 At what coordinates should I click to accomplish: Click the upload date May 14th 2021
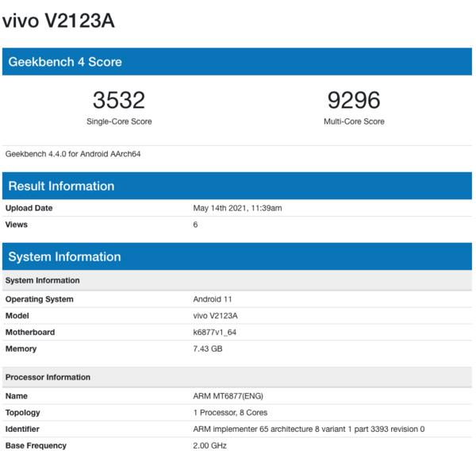(x=237, y=208)
